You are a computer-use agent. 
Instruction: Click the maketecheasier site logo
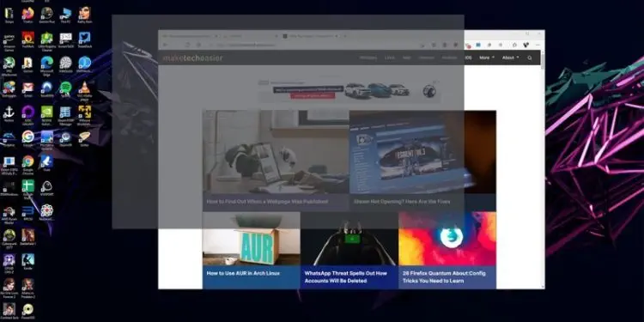coord(192,58)
